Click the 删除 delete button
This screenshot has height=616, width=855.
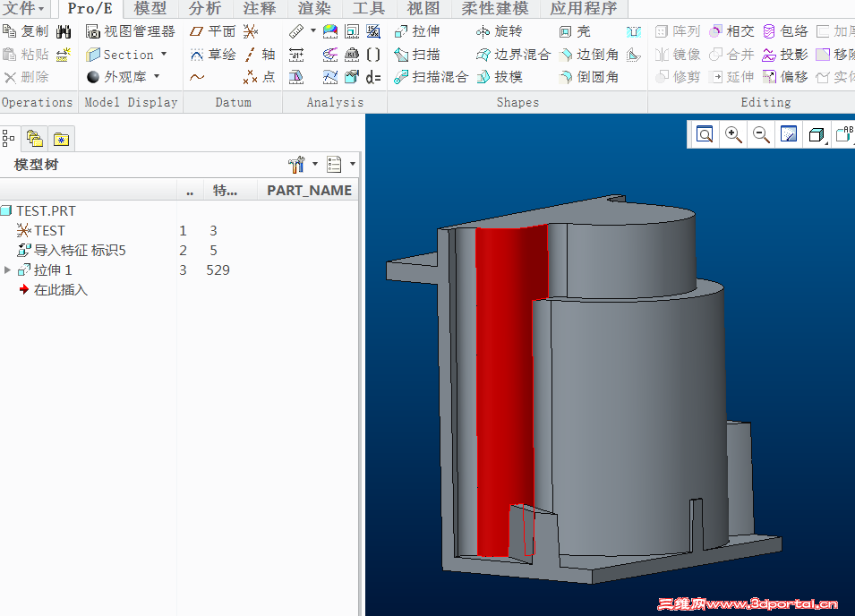[26, 77]
